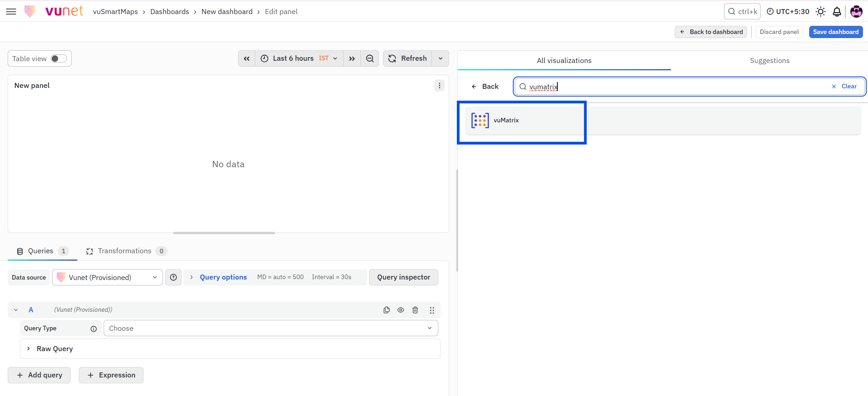Click the New panel title

32,86
